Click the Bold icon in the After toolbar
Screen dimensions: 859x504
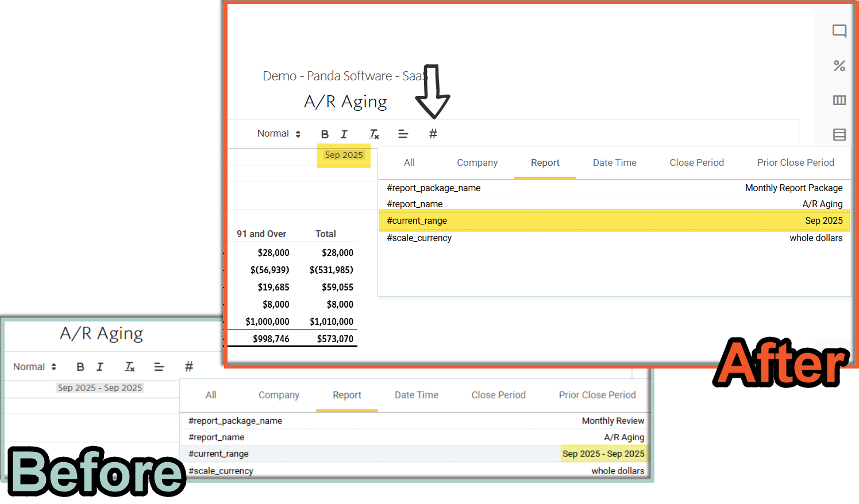(x=325, y=134)
